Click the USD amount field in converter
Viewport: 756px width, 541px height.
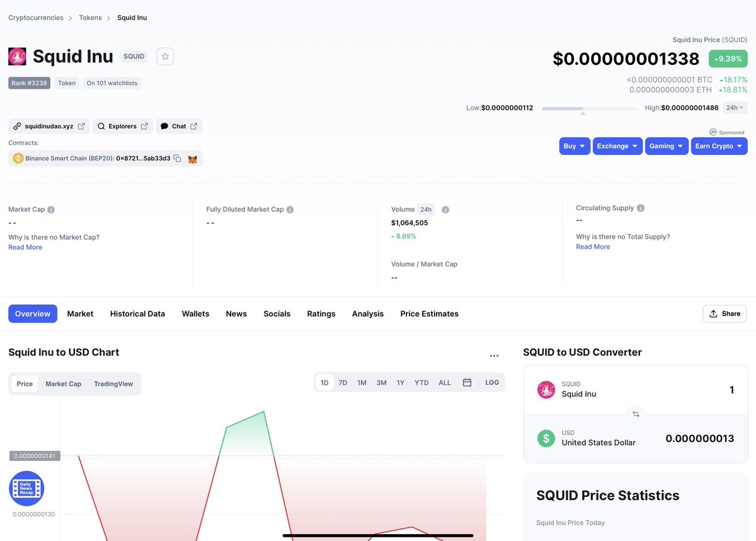pyautogui.click(x=700, y=438)
